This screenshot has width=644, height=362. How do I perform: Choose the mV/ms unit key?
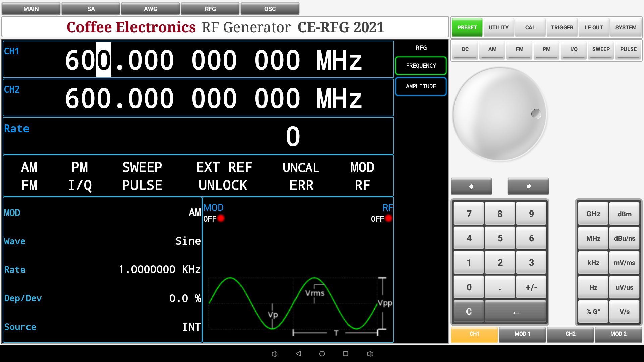[x=625, y=263]
